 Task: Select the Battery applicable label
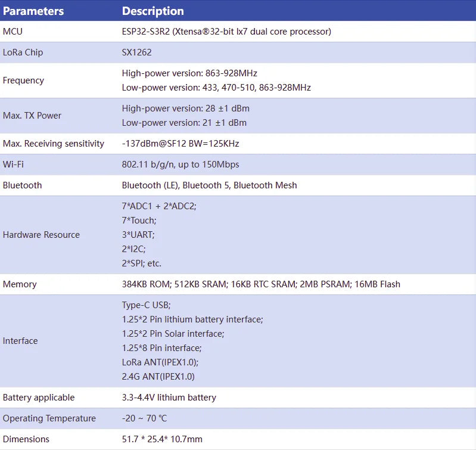[x=39, y=398]
